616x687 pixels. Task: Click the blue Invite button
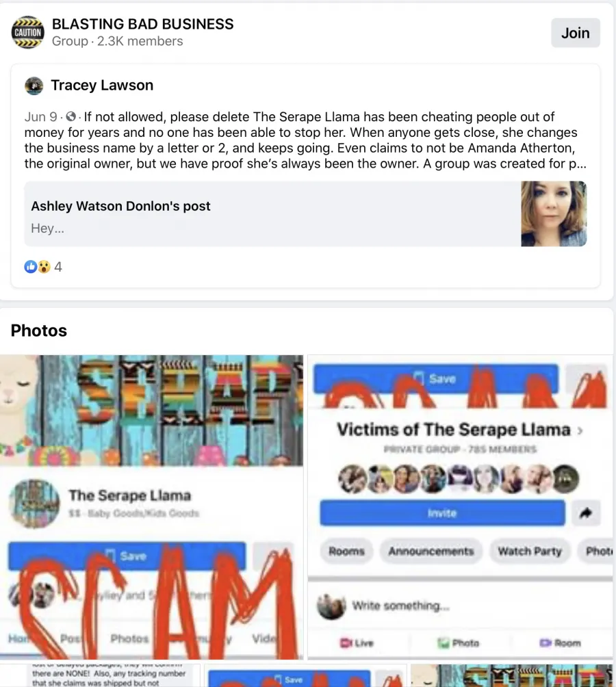[442, 513]
